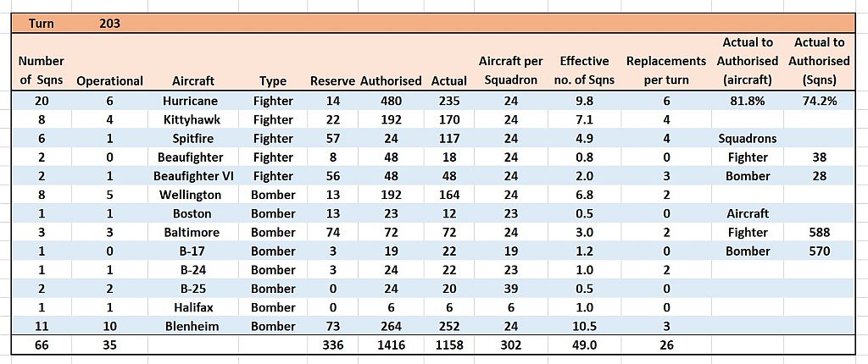Click the Turn number 203 cell

pyautogui.click(x=109, y=24)
